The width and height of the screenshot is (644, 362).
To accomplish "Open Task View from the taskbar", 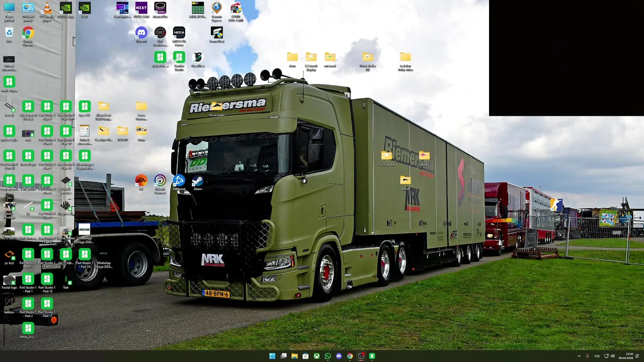I will click(x=283, y=356).
